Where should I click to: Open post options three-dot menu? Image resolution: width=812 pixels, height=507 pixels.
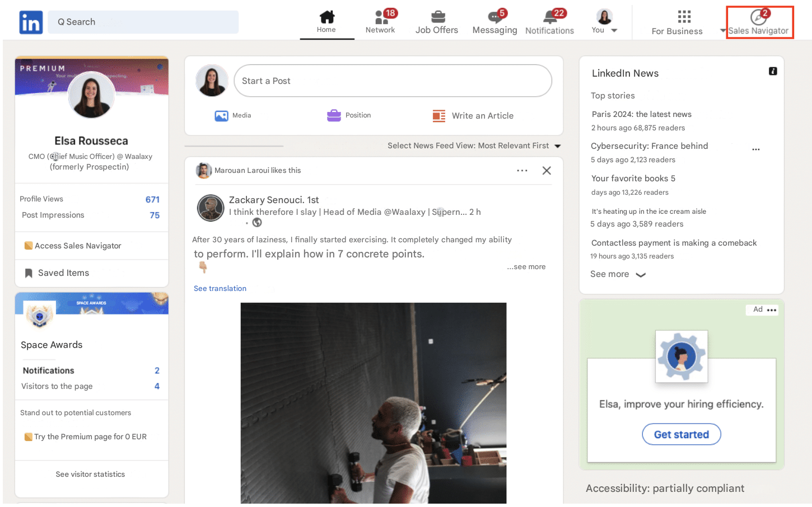click(522, 171)
